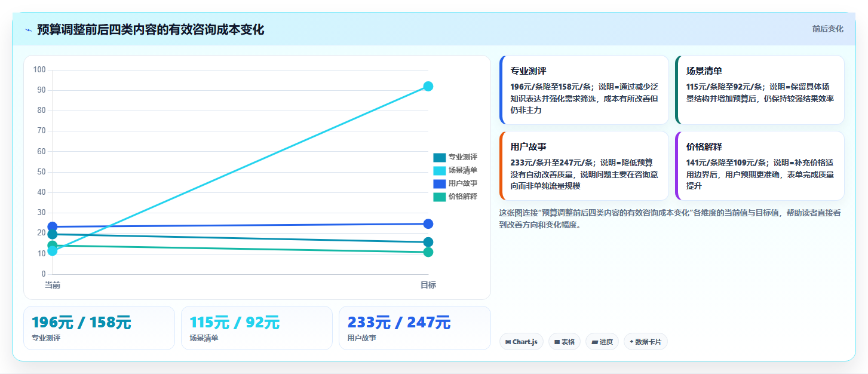The height and width of the screenshot is (374, 868).
Task: Click the 场景清单 target data point at 92
Action: (x=428, y=86)
